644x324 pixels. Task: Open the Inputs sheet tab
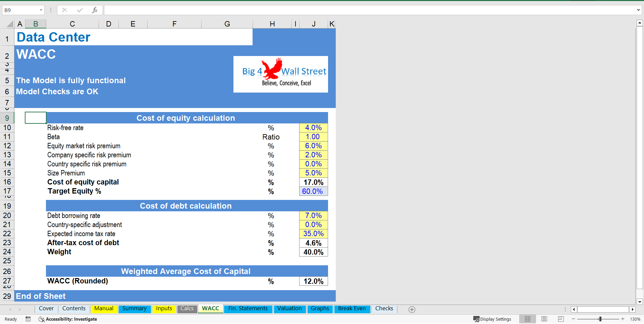(x=164, y=309)
